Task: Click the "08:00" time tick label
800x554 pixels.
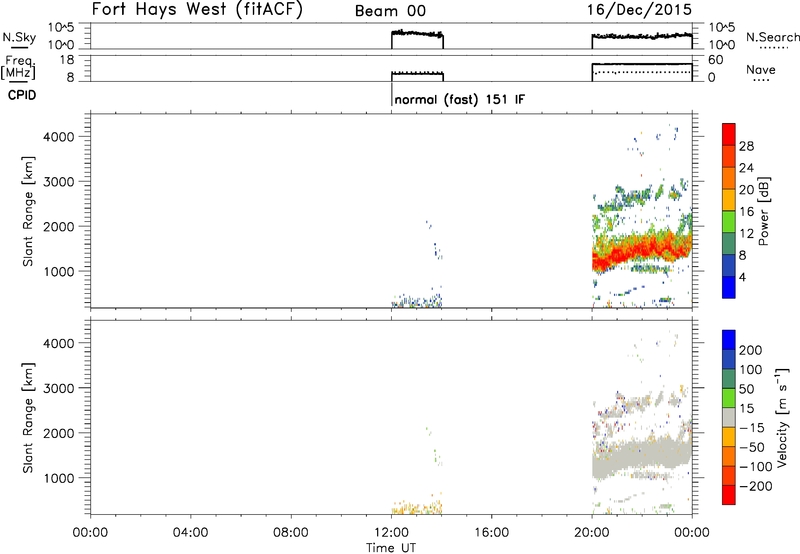Action: coord(290,533)
